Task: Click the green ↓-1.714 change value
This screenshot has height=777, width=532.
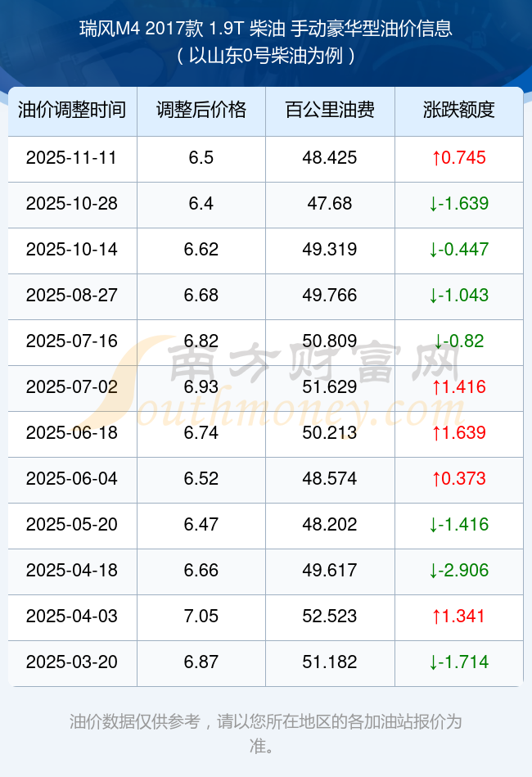Action: 458,662
